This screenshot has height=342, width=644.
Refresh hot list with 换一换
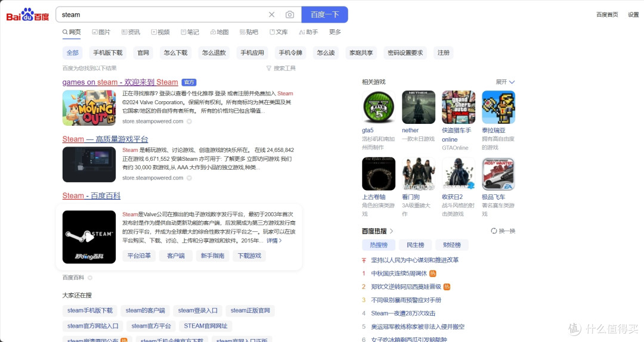click(503, 231)
